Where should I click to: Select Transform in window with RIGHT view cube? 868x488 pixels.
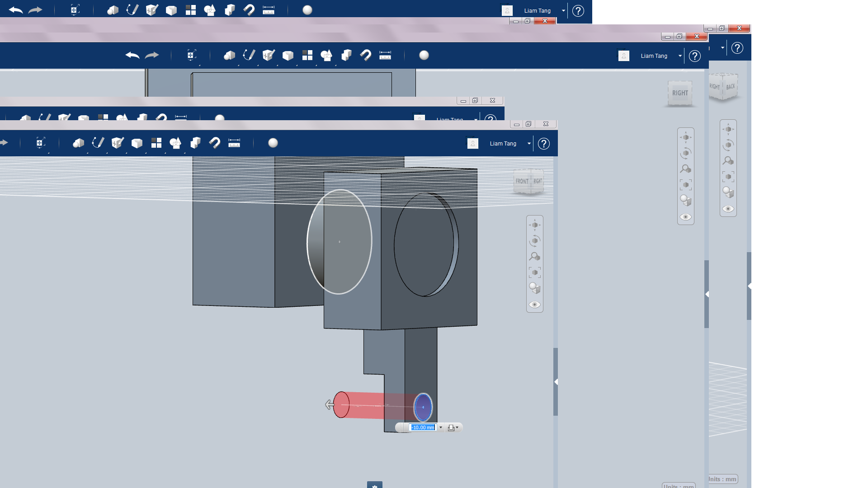pos(191,56)
